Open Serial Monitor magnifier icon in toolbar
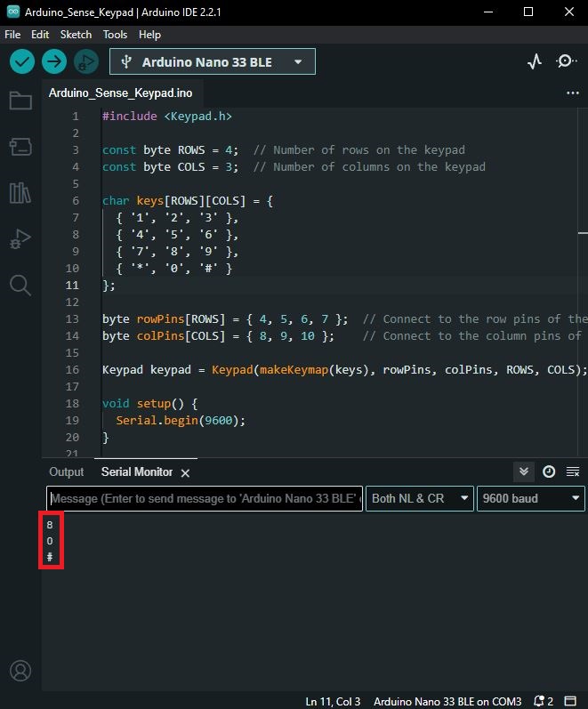This screenshot has width=588, height=709. click(566, 61)
